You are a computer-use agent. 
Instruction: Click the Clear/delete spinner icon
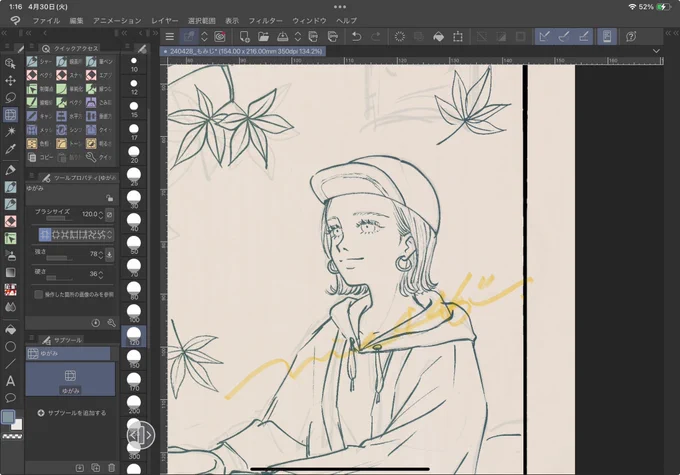[x=399, y=37]
